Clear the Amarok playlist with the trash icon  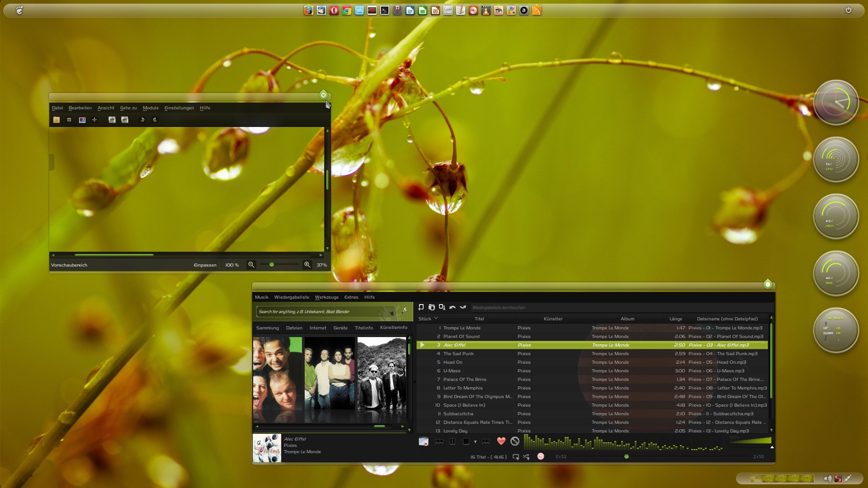coord(432,307)
